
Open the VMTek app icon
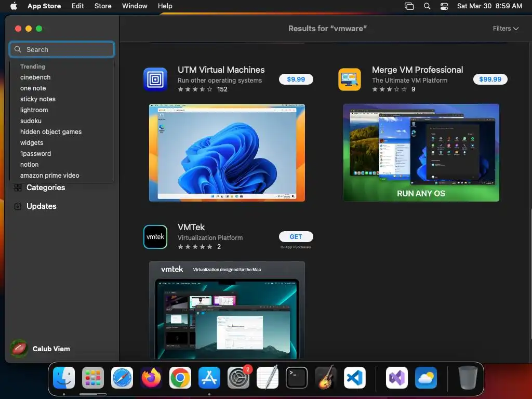(x=155, y=237)
